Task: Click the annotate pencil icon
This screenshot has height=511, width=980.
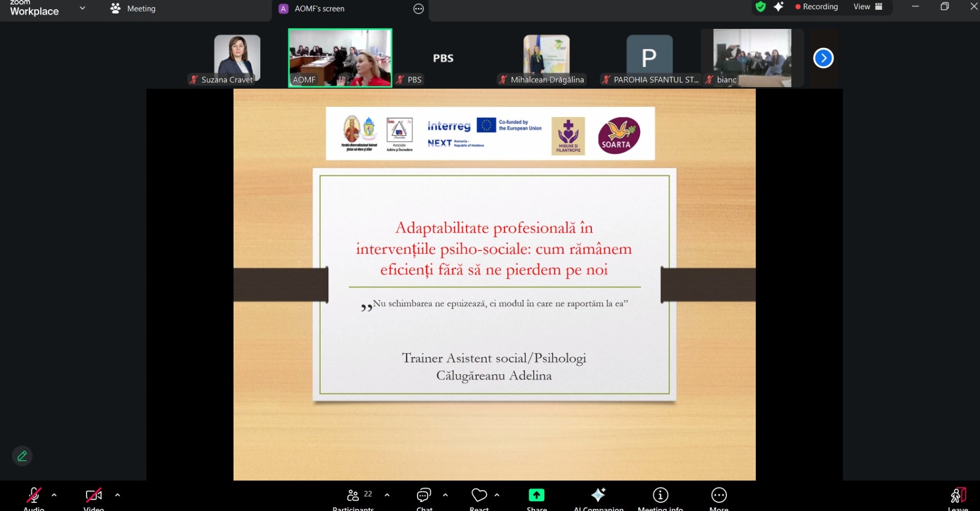Action: pyautogui.click(x=22, y=456)
